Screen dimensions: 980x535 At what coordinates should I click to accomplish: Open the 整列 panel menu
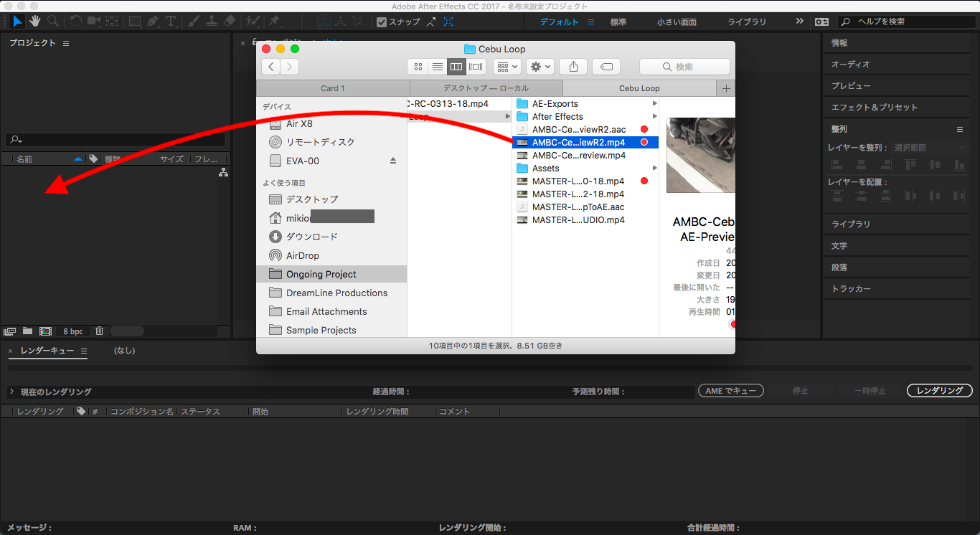click(960, 129)
